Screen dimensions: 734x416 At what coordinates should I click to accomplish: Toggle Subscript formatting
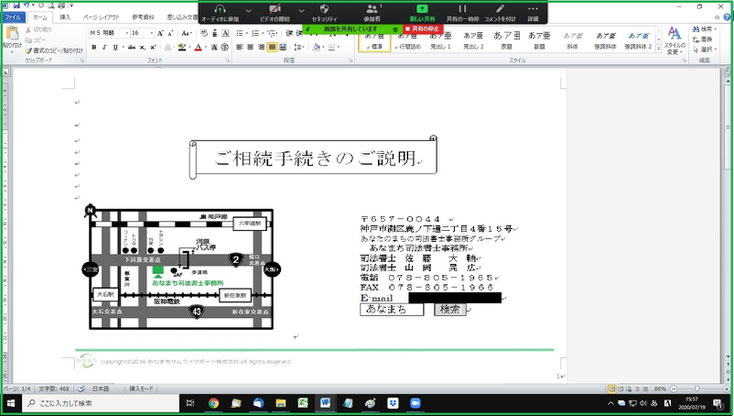tap(142, 47)
